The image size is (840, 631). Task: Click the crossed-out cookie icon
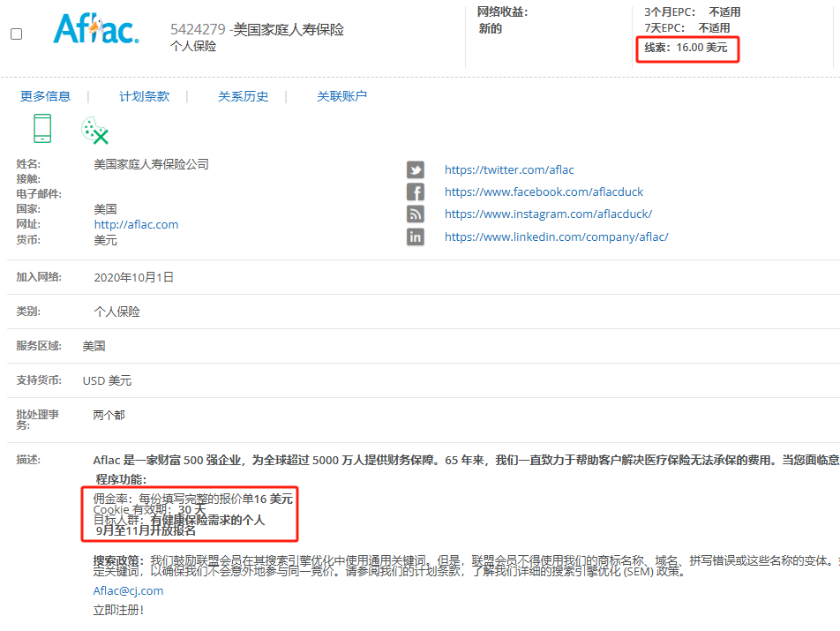tap(94, 131)
